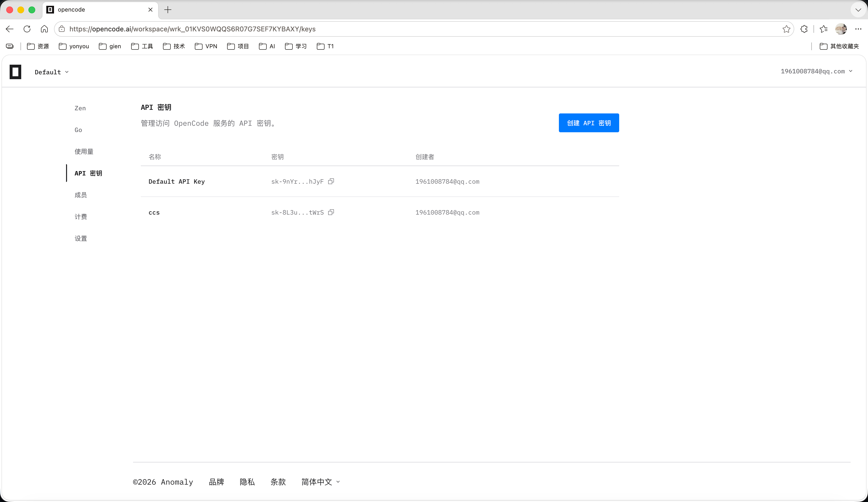Open the 工具 bookmarks folder

[142, 46]
